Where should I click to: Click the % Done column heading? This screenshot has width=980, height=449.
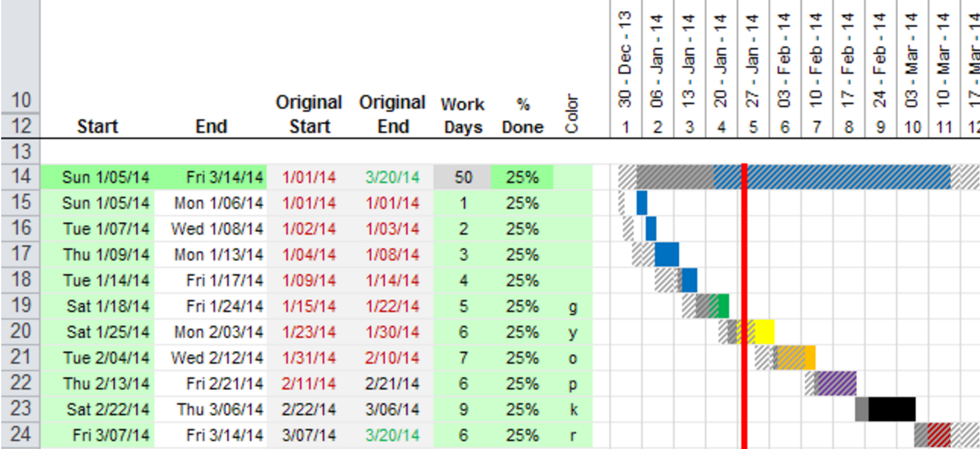click(x=523, y=115)
